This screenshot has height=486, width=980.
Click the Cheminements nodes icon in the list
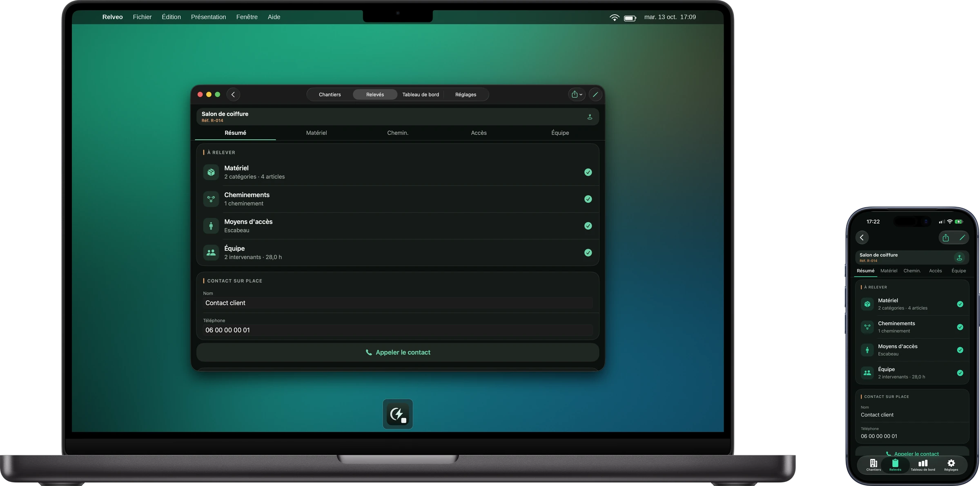pyautogui.click(x=211, y=199)
